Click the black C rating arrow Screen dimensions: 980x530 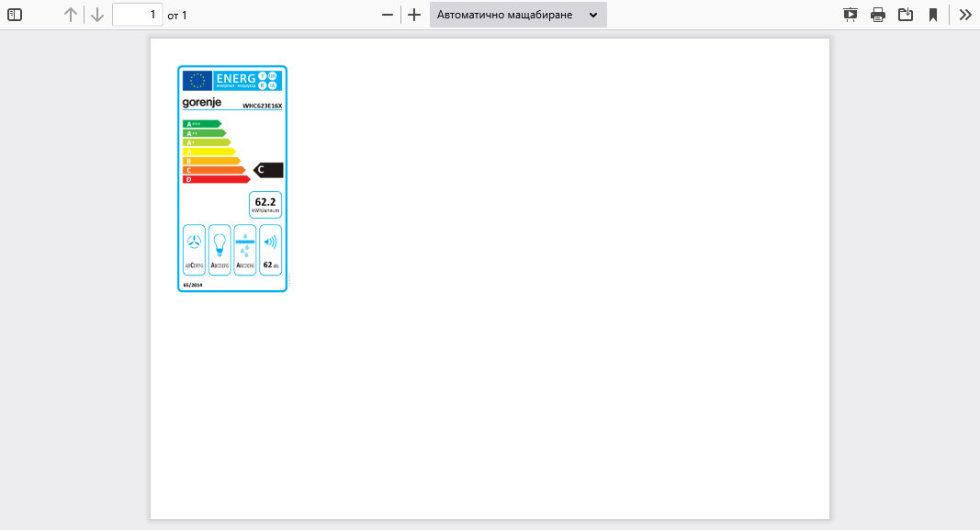(268, 170)
